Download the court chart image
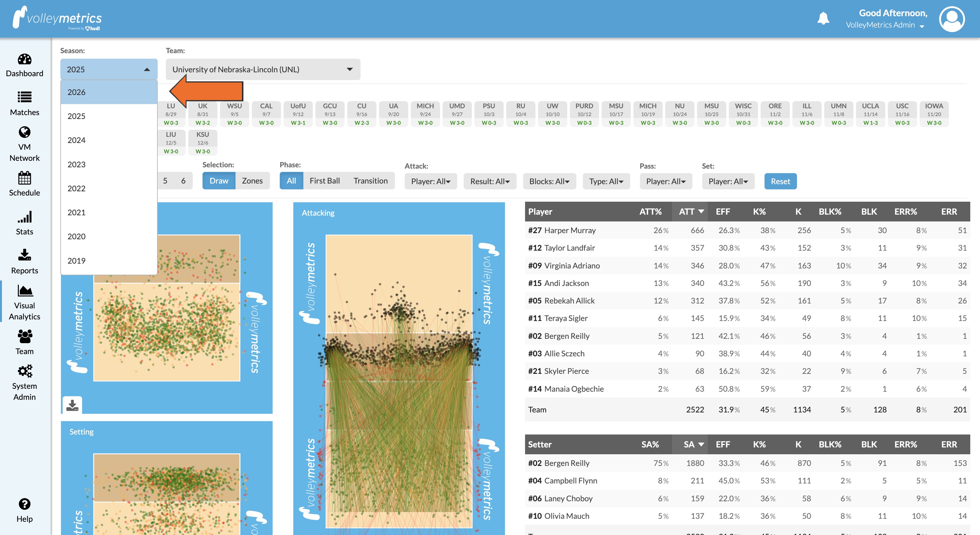 [x=73, y=406]
